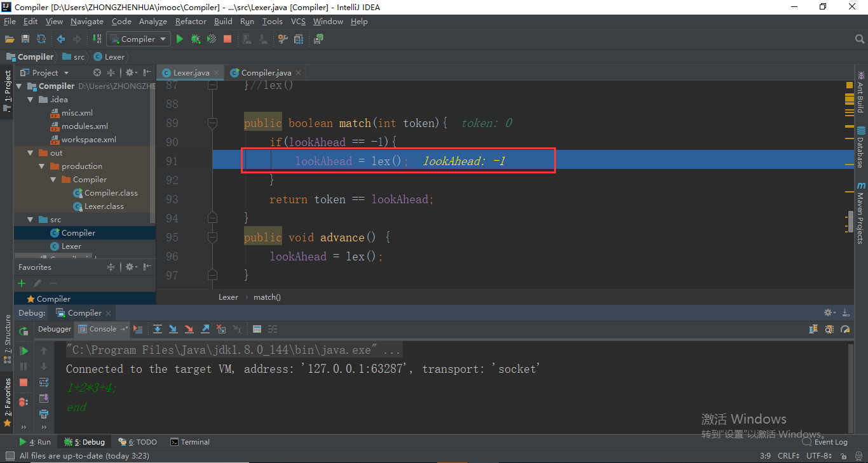Open the Debug panel settings gear dropdown
This screenshot has width=868, height=463.
(829, 312)
